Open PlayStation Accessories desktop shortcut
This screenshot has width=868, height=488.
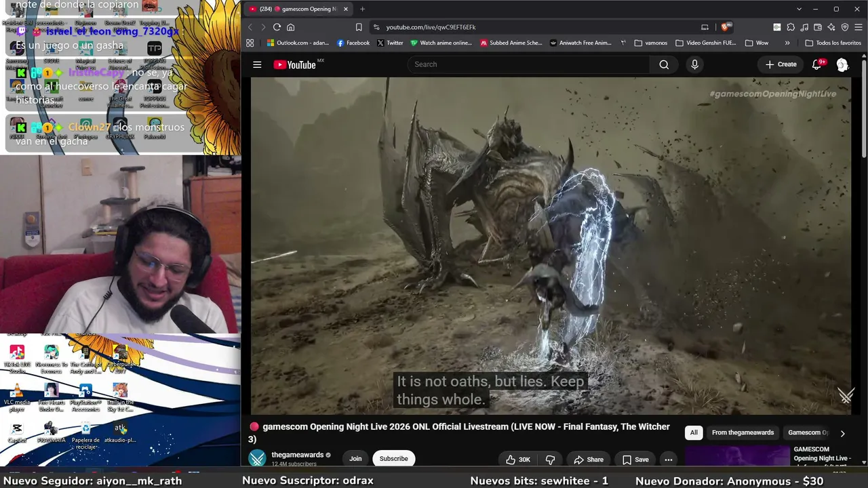point(85,397)
